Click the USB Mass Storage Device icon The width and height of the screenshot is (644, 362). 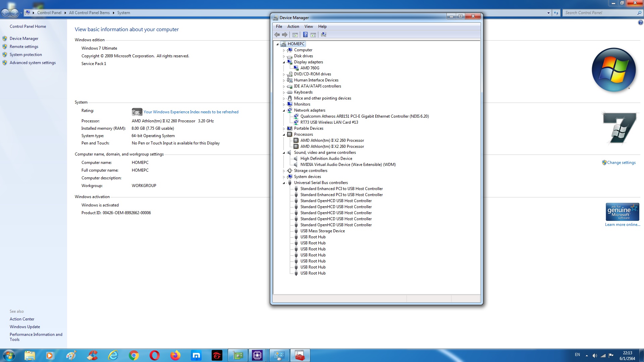(296, 231)
